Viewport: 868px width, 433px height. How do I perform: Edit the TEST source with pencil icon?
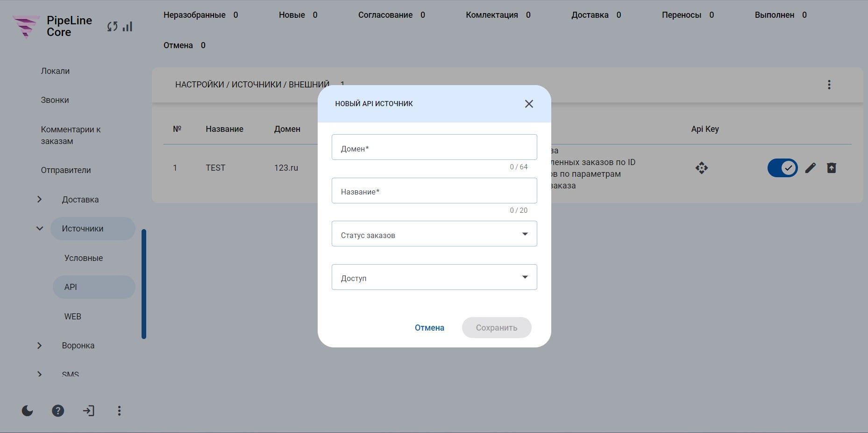pyautogui.click(x=811, y=168)
